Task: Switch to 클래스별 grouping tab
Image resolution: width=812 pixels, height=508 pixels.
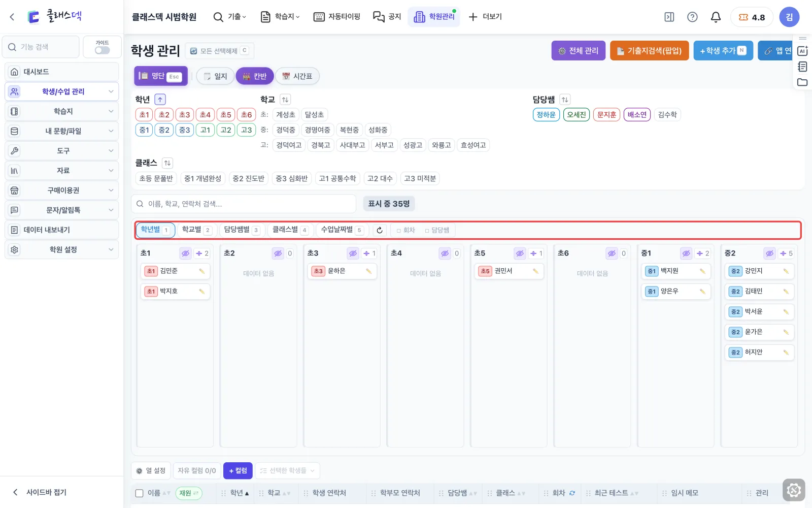Action: coord(290,230)
